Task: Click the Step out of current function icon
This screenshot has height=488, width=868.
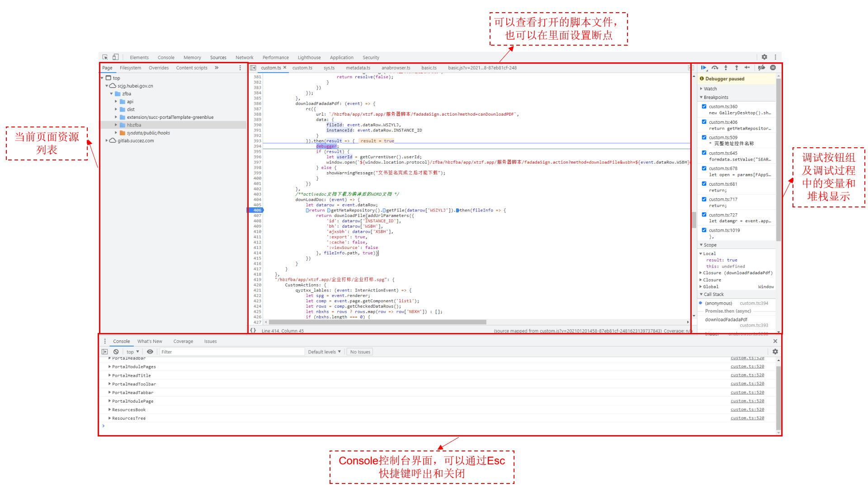Action: 736,68
